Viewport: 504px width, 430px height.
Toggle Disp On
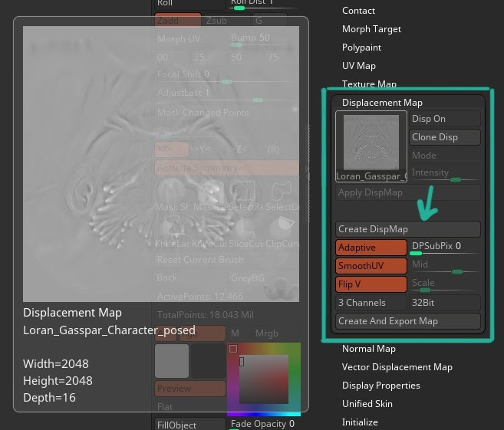(445, 119)
